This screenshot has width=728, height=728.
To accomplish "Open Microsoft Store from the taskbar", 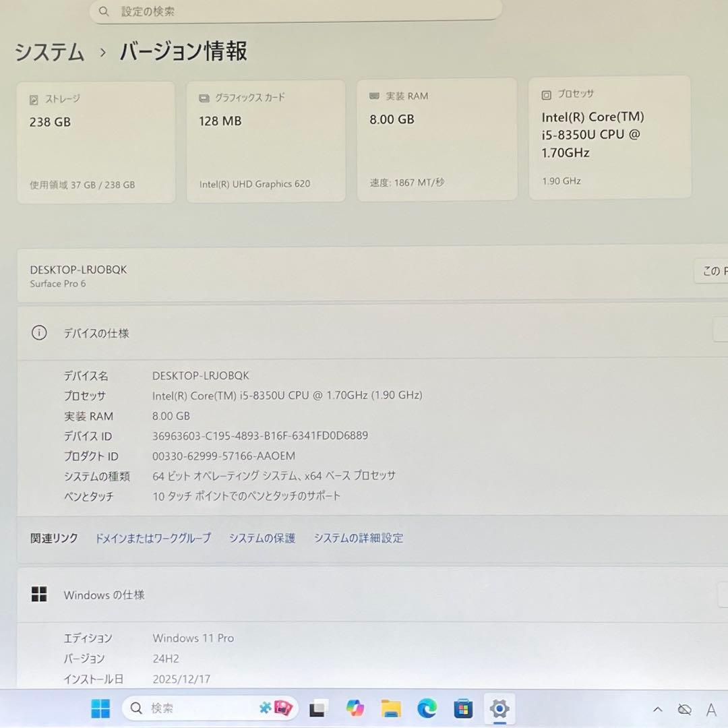I will [462, 708].
